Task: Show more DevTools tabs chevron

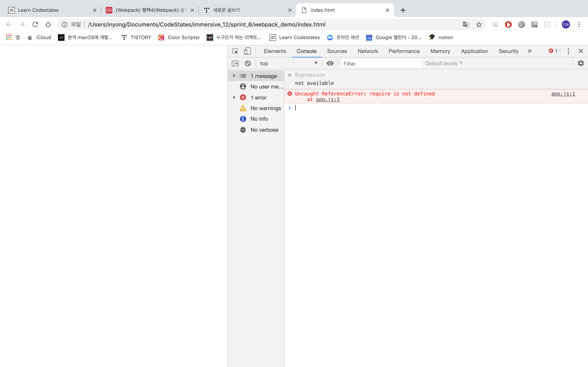Action: [x=530, y=51]
